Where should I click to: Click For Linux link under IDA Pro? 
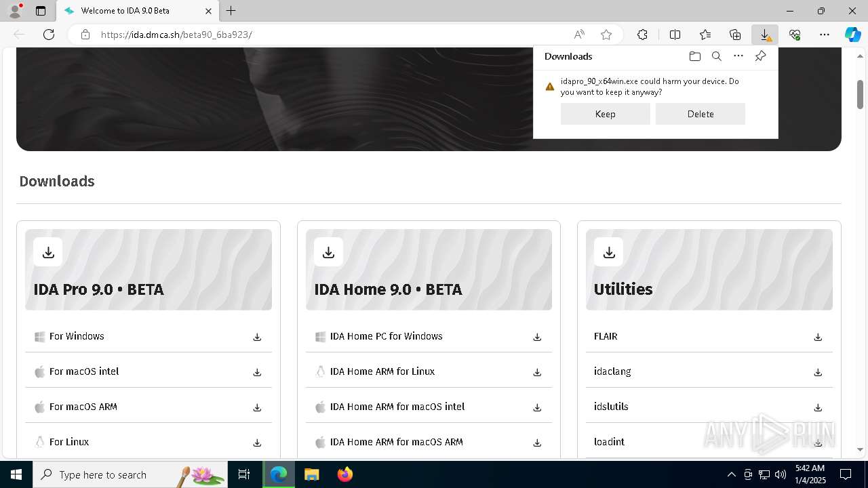(x=69, y=442)
